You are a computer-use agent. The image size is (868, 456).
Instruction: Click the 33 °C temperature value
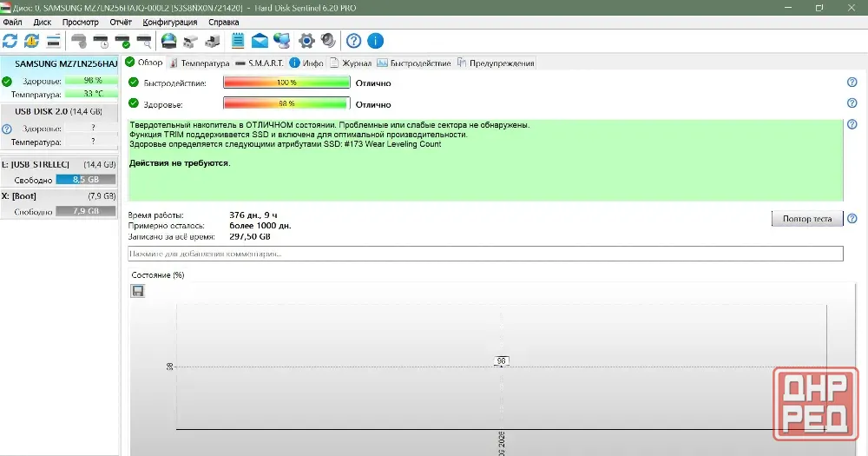pos(91,94)
